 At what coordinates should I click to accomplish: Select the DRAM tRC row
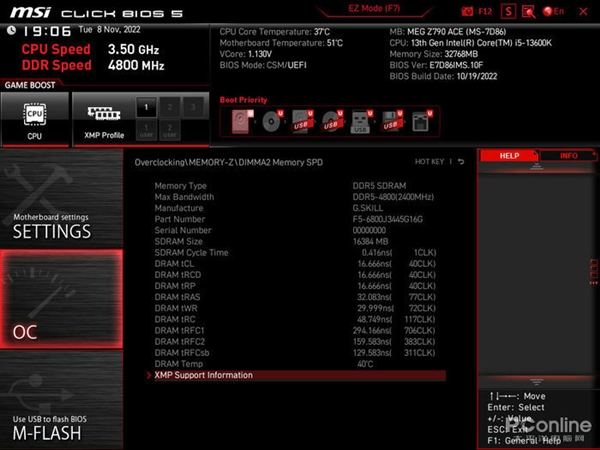297,319
